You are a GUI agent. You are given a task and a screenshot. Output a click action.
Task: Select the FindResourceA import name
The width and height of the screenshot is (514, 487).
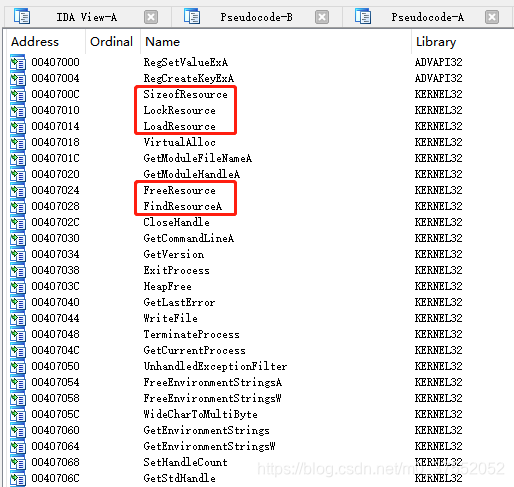[183, 206]
